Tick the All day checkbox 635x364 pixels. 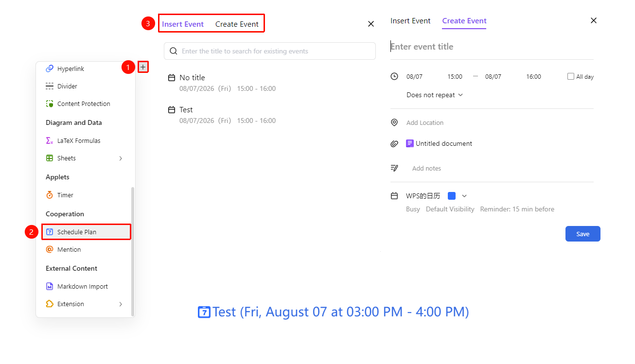click(x=571, y=76)
